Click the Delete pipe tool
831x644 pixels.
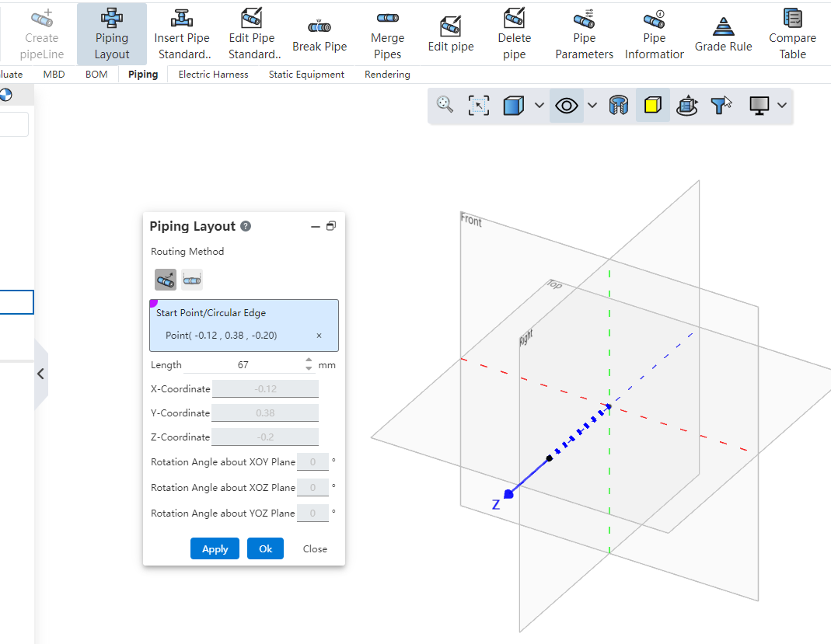click(514, 33)
